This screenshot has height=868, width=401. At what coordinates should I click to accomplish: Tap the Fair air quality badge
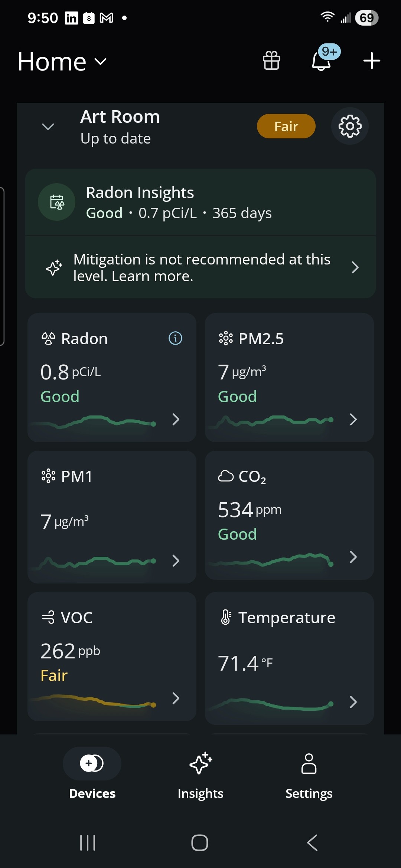pos(286,126)
